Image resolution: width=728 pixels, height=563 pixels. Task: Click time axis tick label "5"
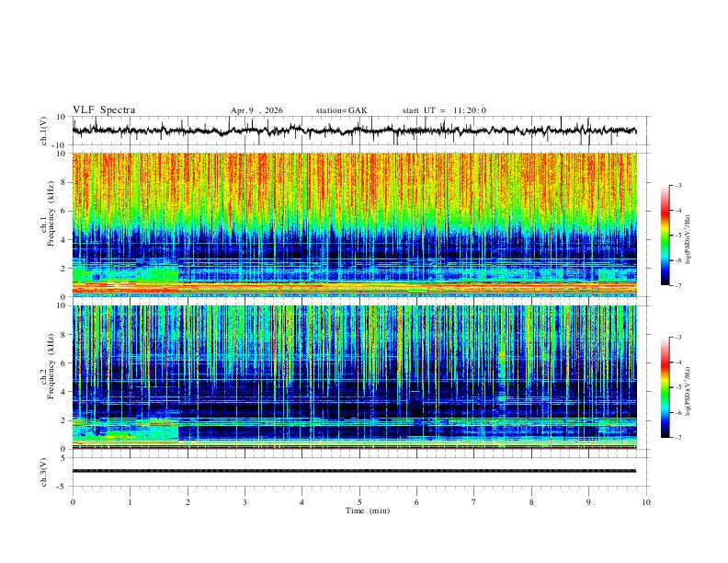(x=359, y=502)
